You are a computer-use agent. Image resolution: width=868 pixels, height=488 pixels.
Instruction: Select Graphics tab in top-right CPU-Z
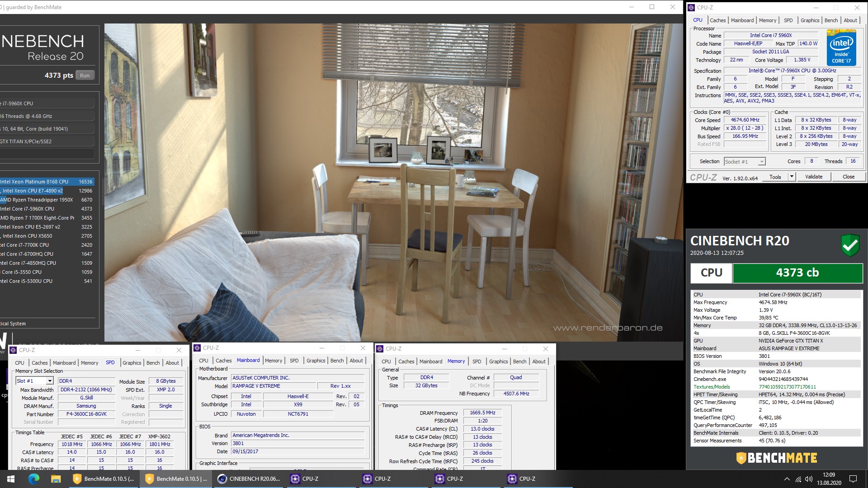point(810,20)
